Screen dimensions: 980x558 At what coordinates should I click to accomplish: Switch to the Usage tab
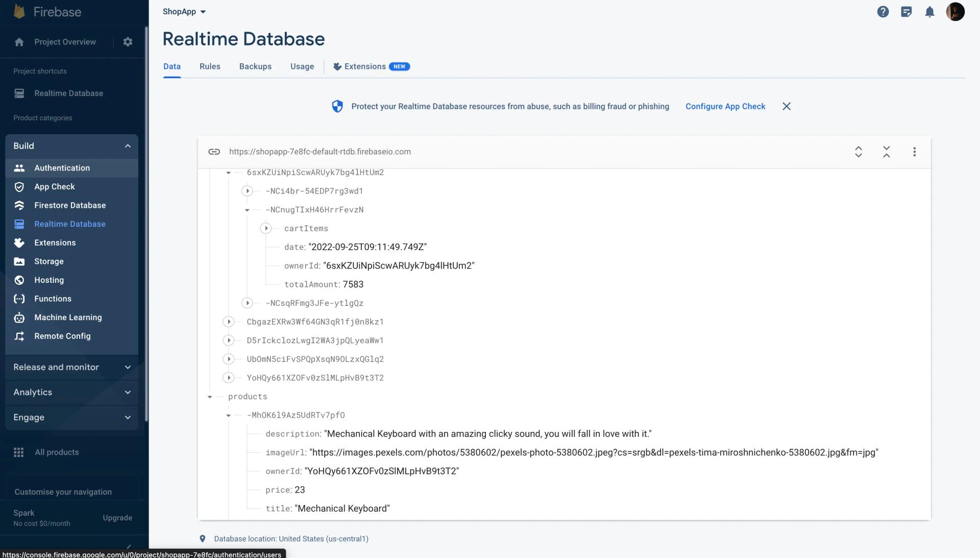tap(302, 67)
